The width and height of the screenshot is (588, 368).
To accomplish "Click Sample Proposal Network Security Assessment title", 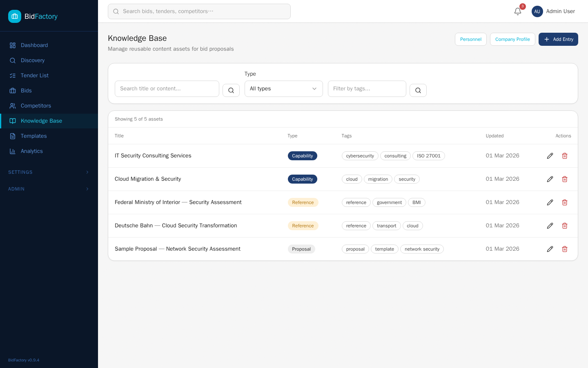I will (178, 249).
